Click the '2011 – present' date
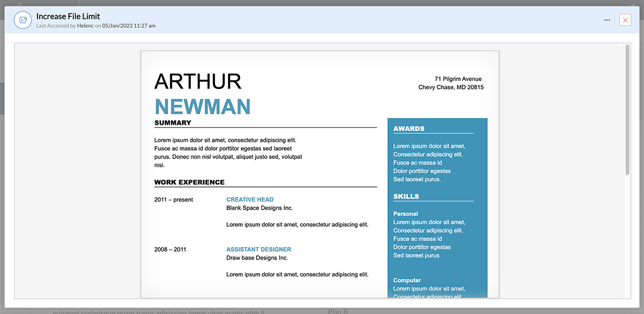Viewport: 644px width, 314px height. tap(174, 200)
